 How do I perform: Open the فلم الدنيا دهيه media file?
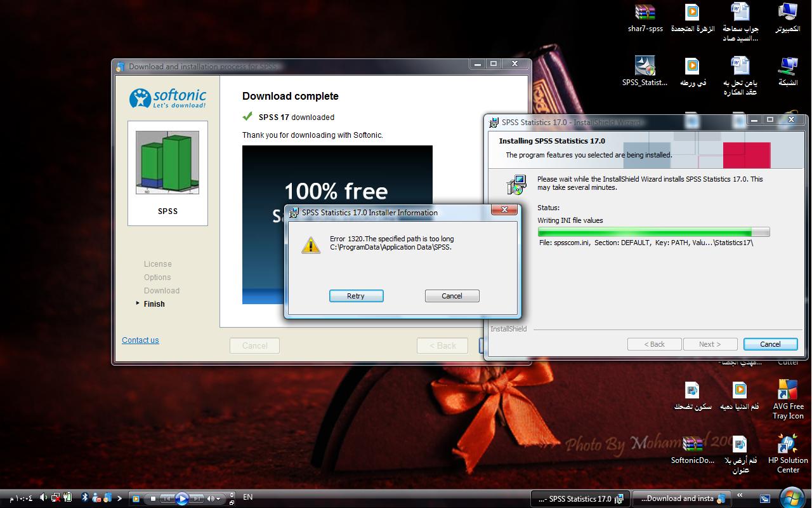pos(740,396)
